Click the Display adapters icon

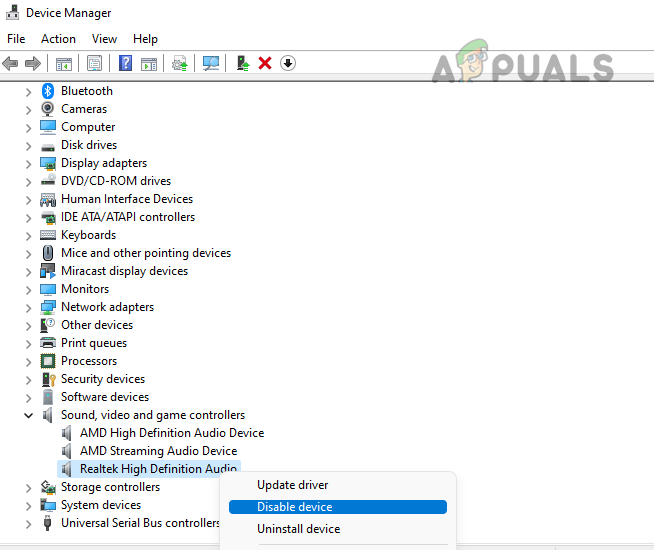point(48,163)
